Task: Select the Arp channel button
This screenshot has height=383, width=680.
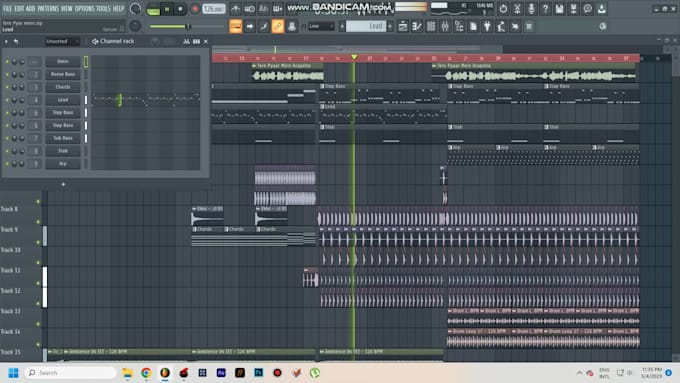Action: [63, 164]
